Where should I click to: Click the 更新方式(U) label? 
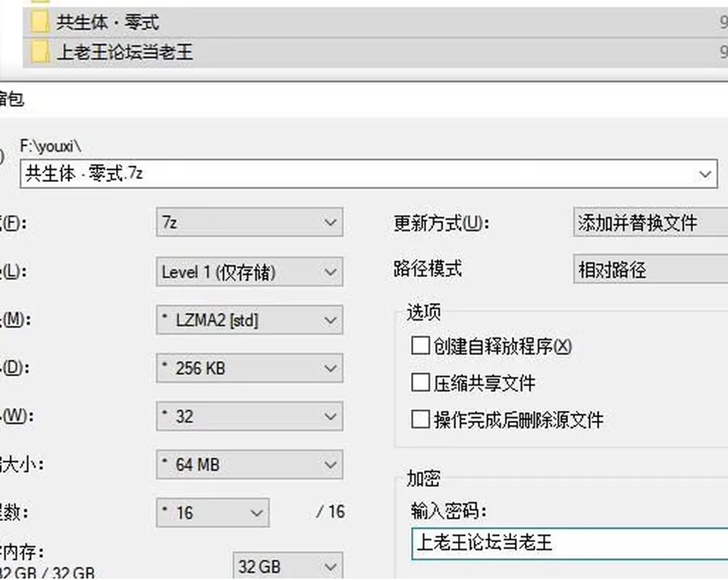point(441,223)
